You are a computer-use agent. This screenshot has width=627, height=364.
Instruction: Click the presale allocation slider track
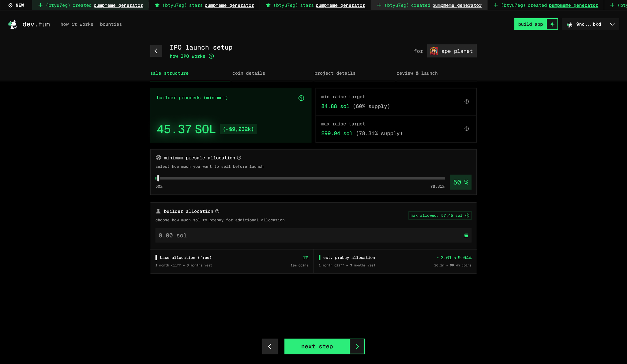coord(302,178)
